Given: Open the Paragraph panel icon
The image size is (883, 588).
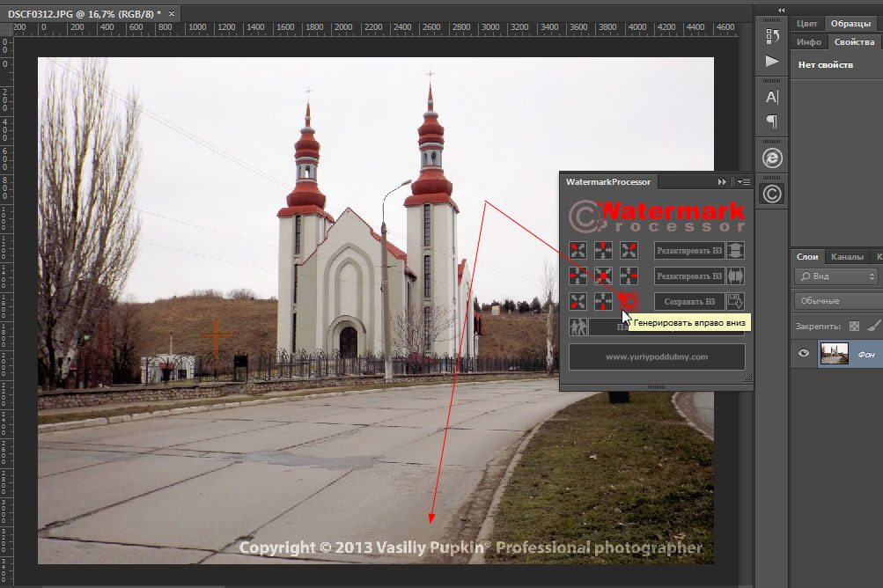Looking at the screenshot, I should click(772, 121).
